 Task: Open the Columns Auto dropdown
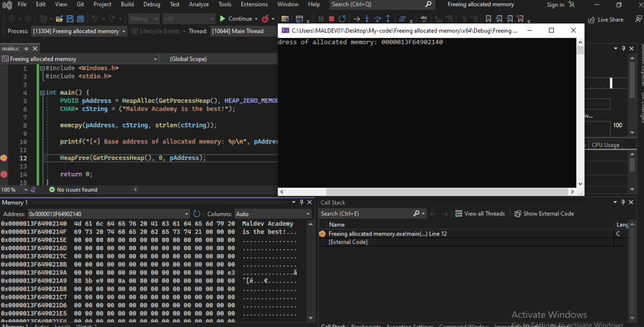coord(308,214)
